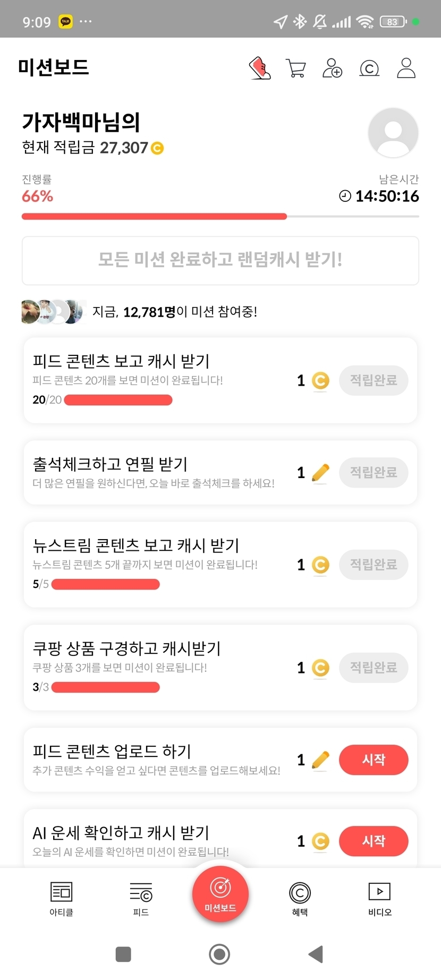441x980 pixels.
Task: Start the AI fortune mission
Action: tap(373, 841)
